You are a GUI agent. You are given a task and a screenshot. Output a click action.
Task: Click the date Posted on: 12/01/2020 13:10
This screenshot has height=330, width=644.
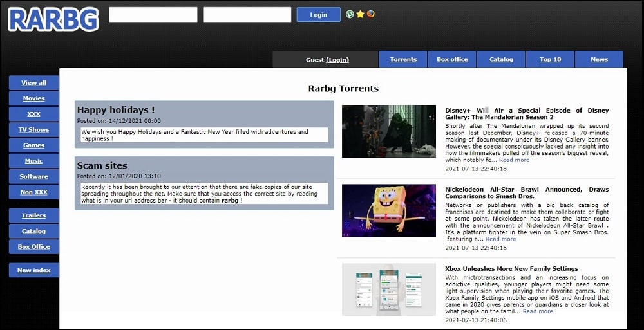pos(119,176)
